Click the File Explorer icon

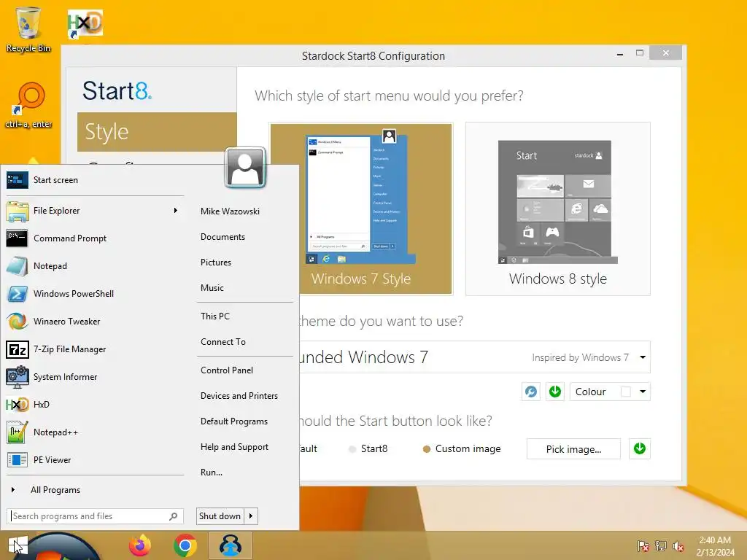18,211
